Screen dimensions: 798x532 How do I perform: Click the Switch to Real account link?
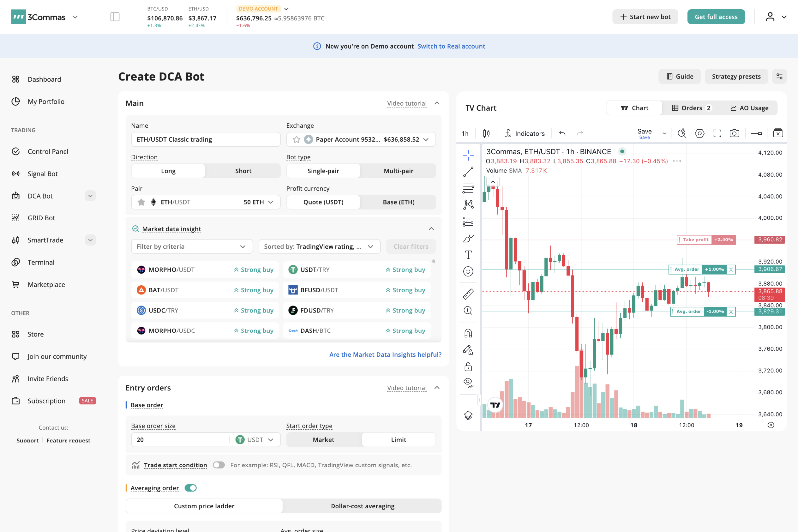tap(451, 46)
